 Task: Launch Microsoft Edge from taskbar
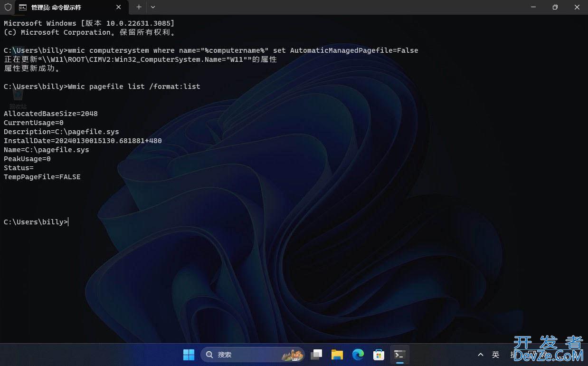pos(358,355)
